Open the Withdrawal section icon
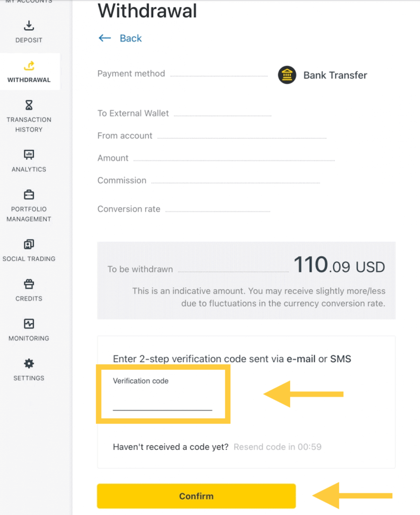 (30, 66)
